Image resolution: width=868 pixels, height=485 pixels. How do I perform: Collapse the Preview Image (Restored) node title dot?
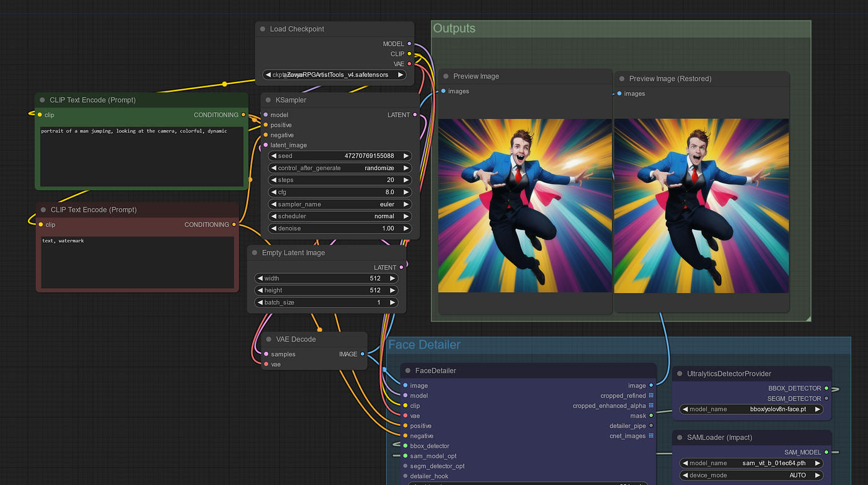point(621,79)
